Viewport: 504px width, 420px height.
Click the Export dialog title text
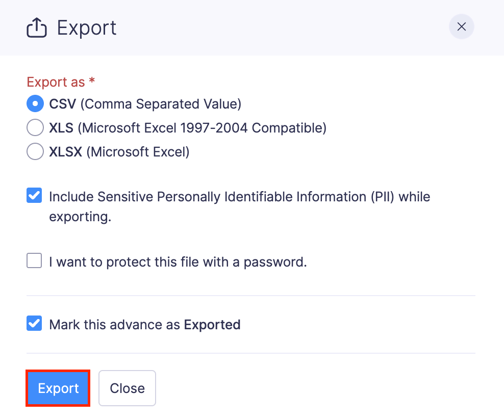[x=86, y=28]
